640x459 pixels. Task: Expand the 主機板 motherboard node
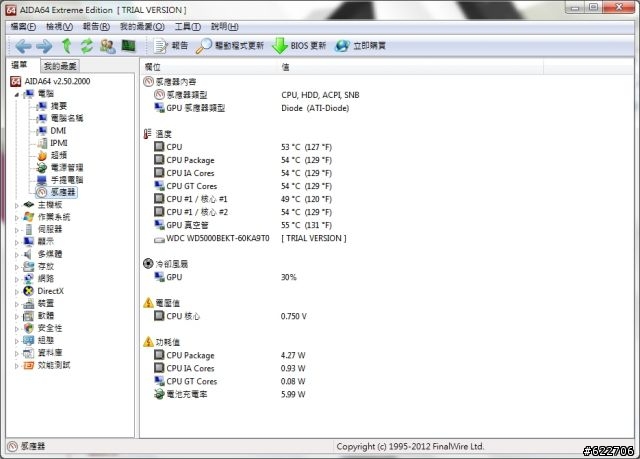17,205
